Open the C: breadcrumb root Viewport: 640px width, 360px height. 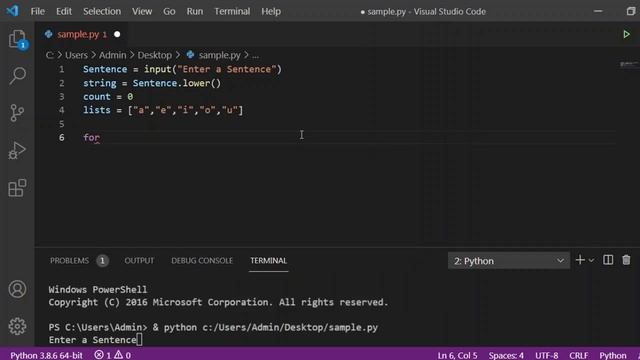[49, 55]
